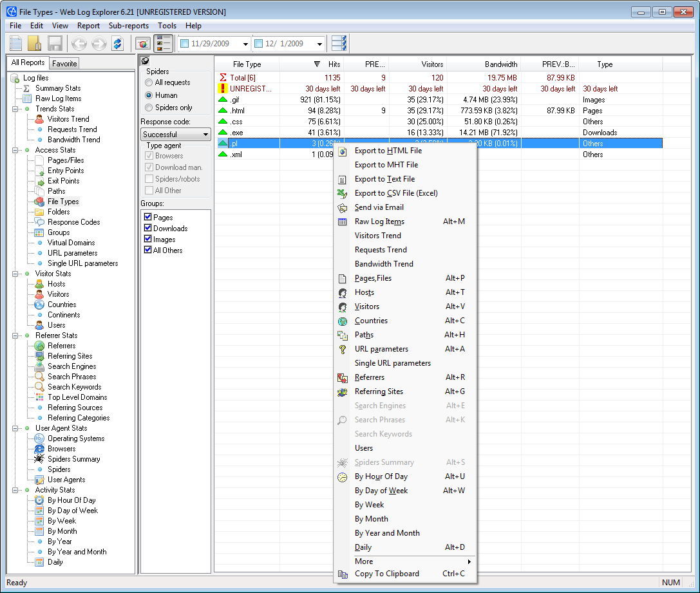Click the refresh report toolbar icon
Screen dimensions: 700x593
pos(117,44)
